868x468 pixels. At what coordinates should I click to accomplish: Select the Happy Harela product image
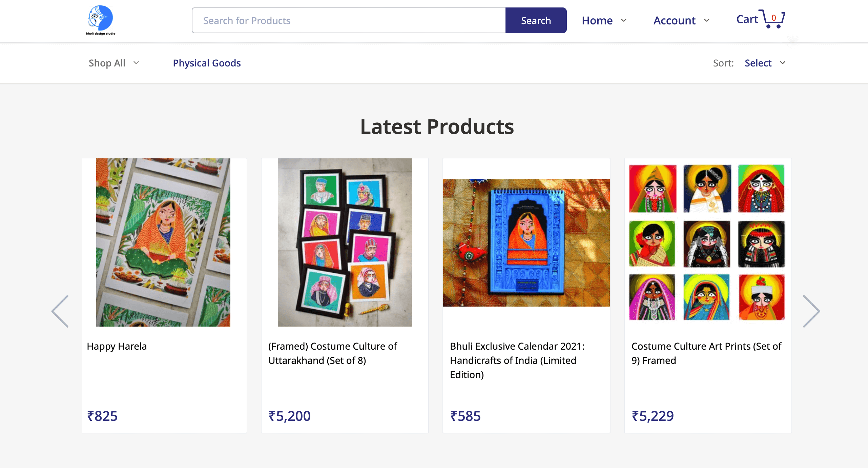click(x=164, y=242)
